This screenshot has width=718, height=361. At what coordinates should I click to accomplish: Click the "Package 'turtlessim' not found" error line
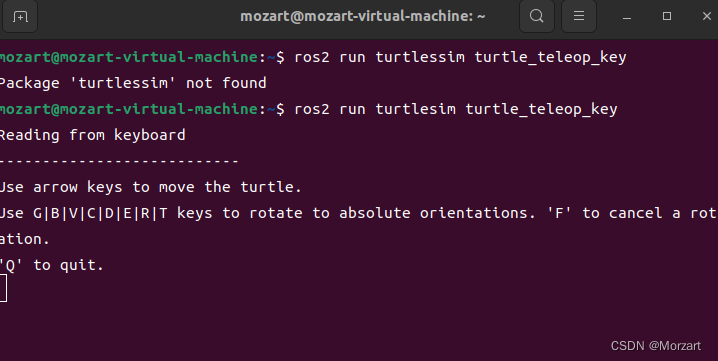(x=133, y=83)
